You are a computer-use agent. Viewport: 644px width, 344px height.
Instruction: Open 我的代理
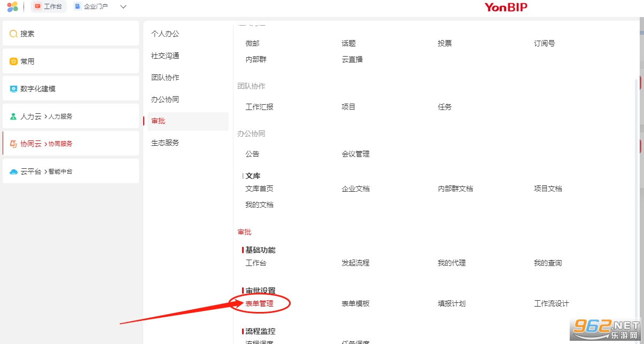(x=452, y=263)
